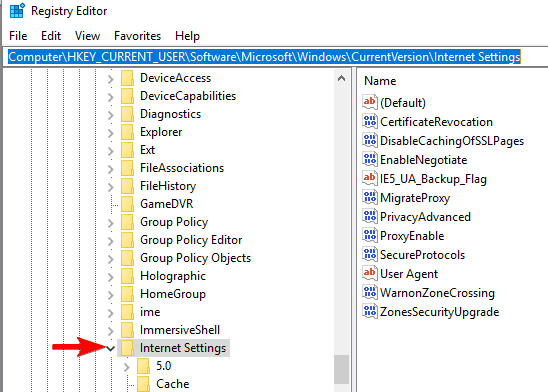Click the HomeGroup folder icon

tap(128, 294)
